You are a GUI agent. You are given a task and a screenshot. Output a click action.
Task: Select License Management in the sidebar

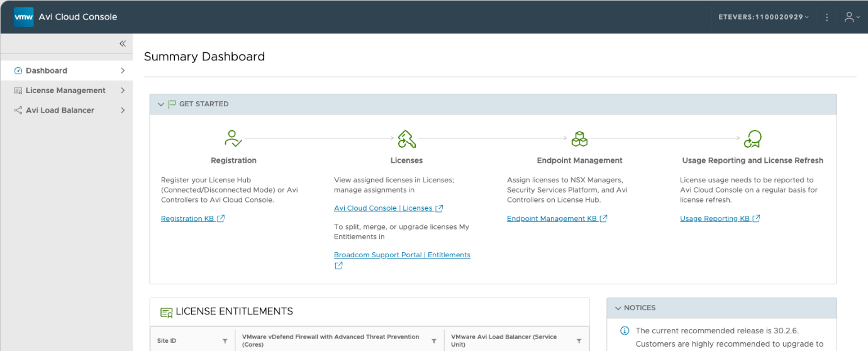coord(67,91)
